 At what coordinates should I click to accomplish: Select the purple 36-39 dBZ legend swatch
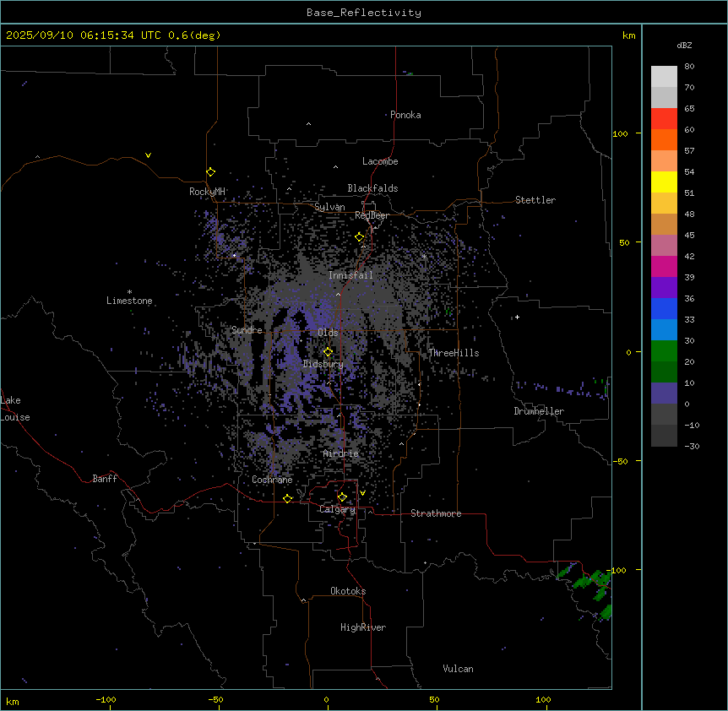(x=664, y=288)
